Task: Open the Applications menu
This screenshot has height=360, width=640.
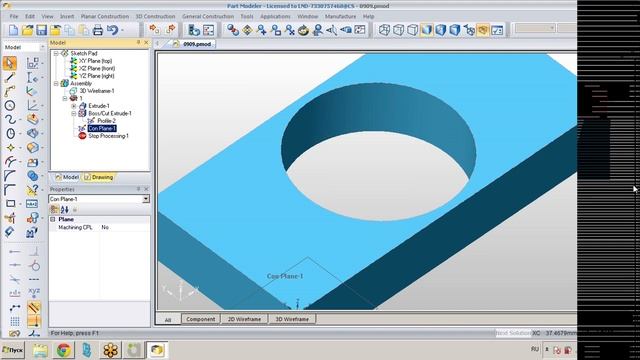Action: tap(275, 16)
